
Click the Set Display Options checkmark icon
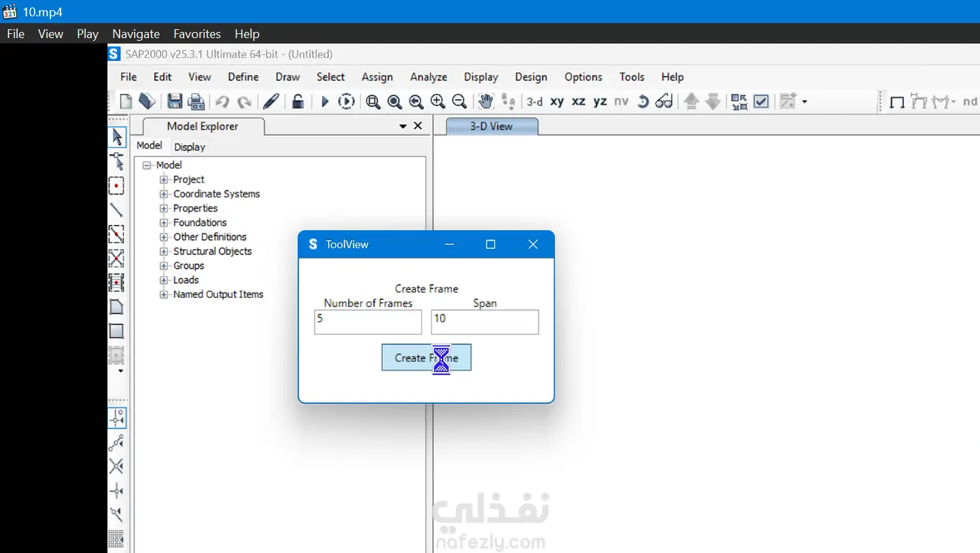761,101
